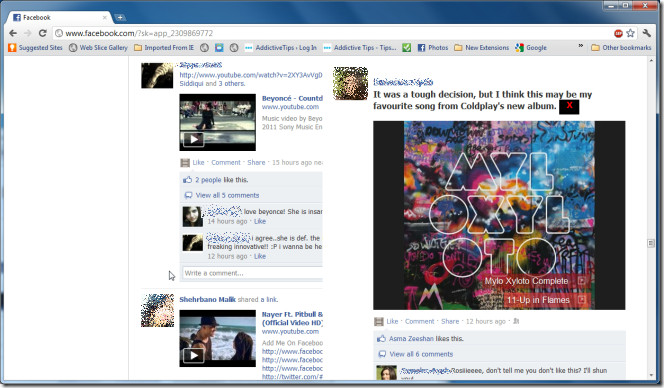Open the youtube.com/watch URL link
Viewport: 664px width, 388px height.
pyautogui.click(x=251, y=75)
